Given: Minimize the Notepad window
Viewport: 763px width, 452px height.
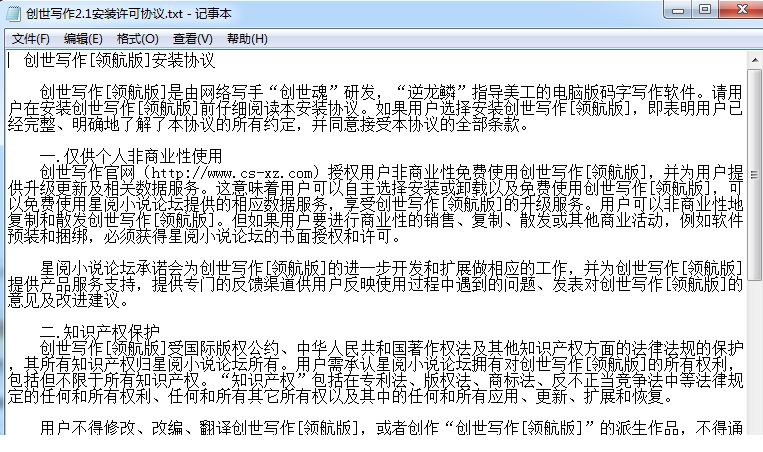Looking at the screenshot, I should pos(678,10).
